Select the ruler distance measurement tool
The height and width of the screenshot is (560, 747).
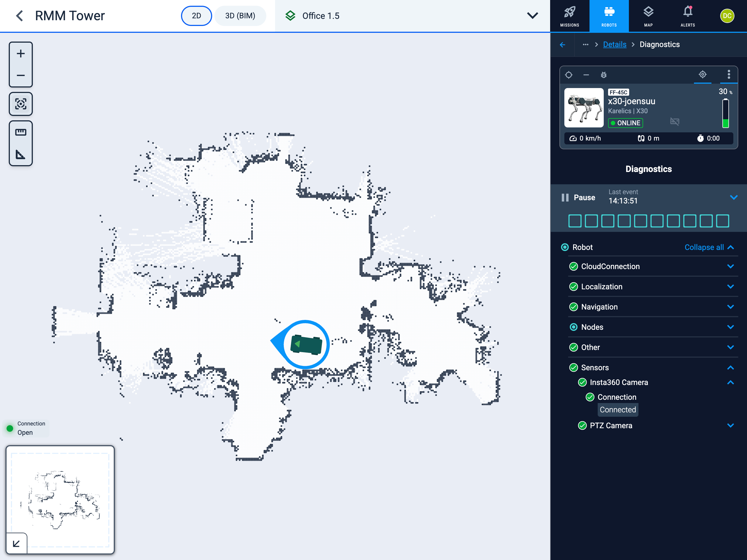21,132
